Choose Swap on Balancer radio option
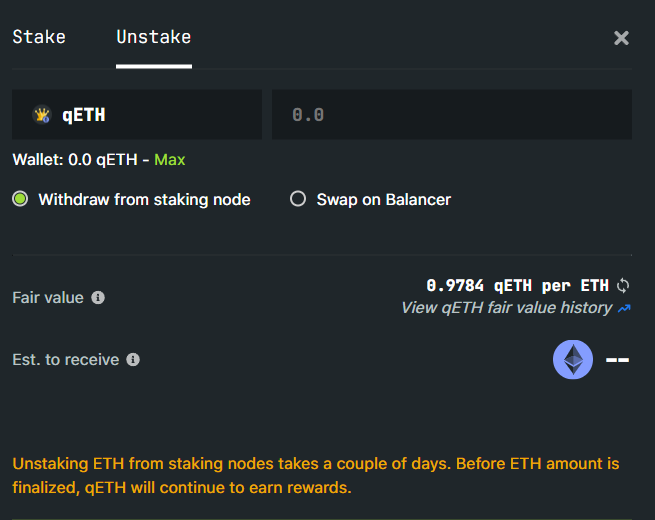Viewport: 655px width, 520px height. click(298, 199)
